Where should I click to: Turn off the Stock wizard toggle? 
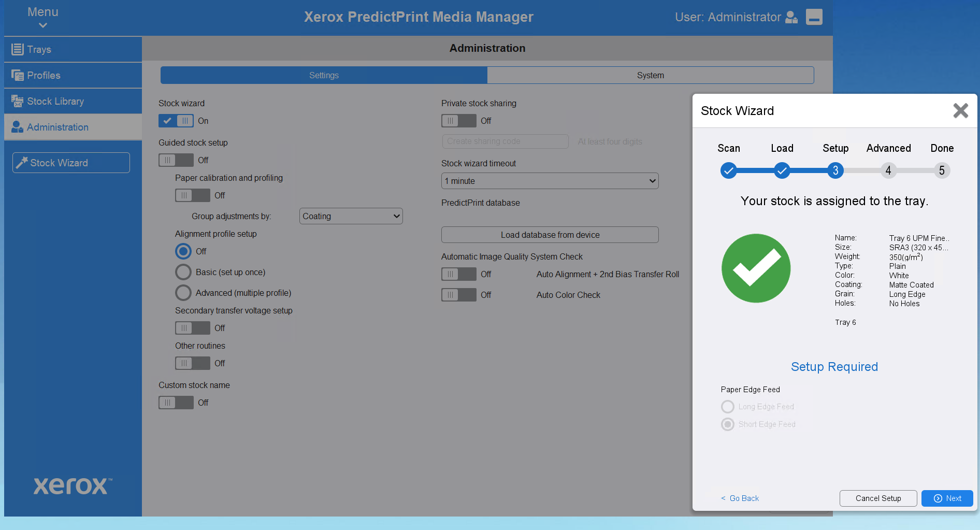tap(176, 121)
